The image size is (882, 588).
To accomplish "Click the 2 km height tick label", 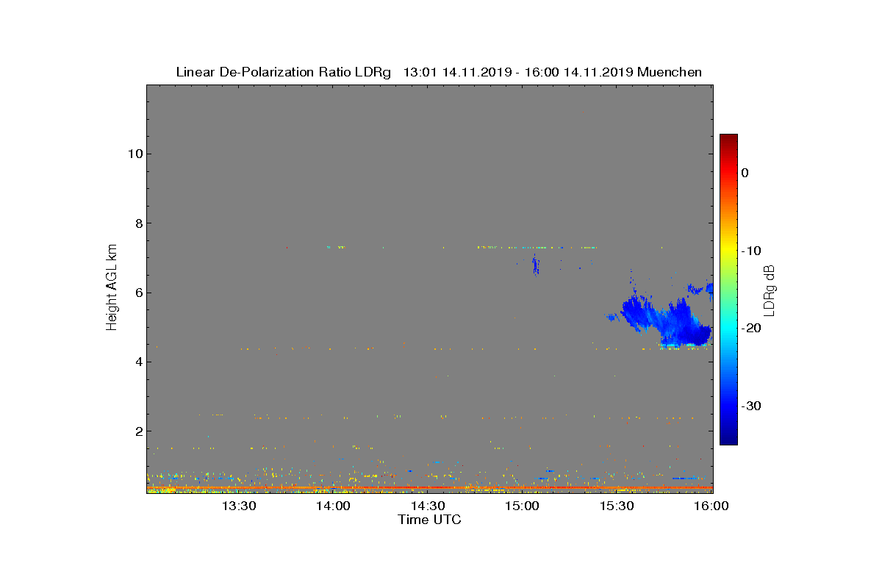I will [x=137, y=431].
